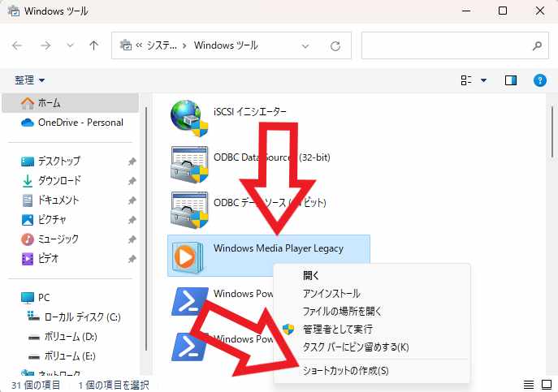Screen dimensions: 558x392
Task: Click the システ... breadcrumb segment
Action: (162, 45)
